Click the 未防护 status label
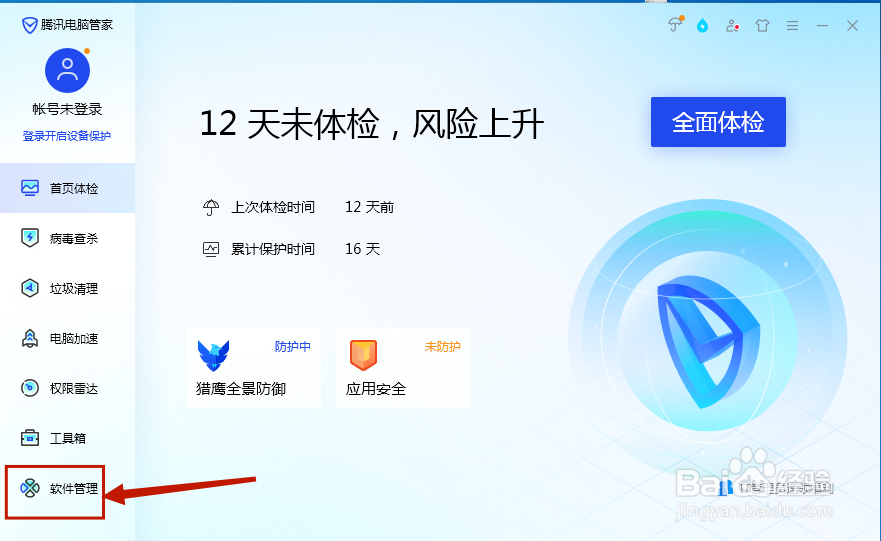Image resolution: width=881 pixels, height=541 pixels. pos(443,347)
